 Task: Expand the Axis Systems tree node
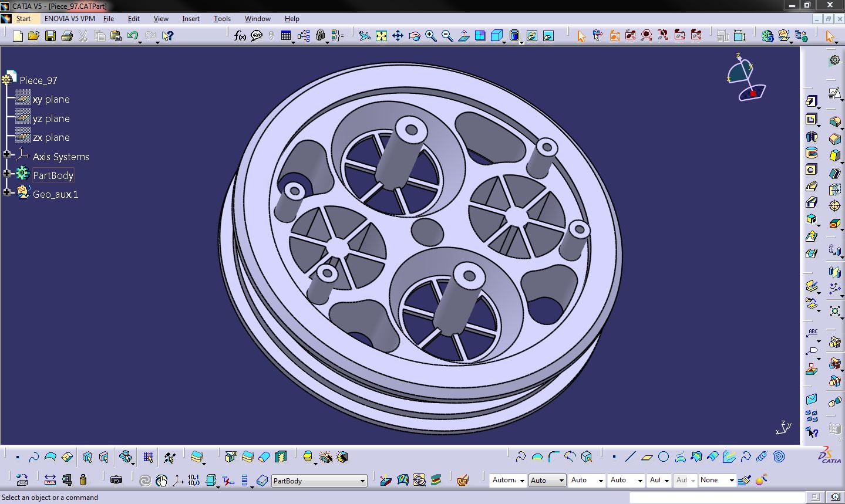tap(7, 155)
